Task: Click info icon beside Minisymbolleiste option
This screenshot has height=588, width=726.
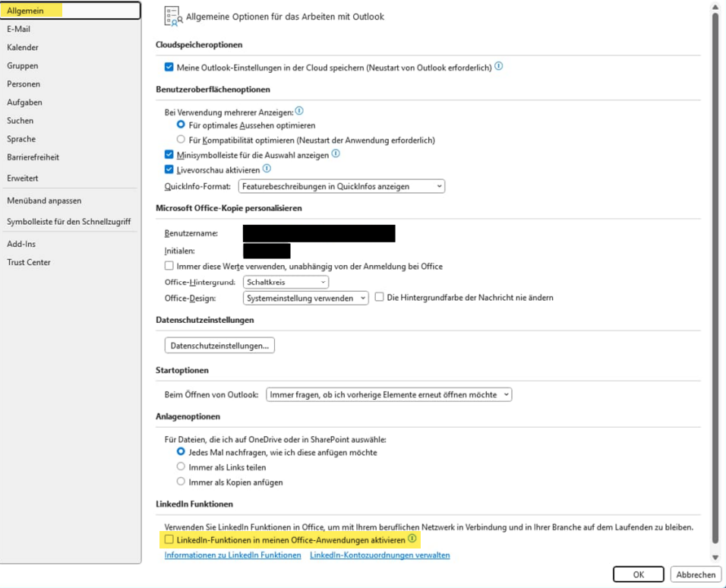Action: click(x=336, y=153)
